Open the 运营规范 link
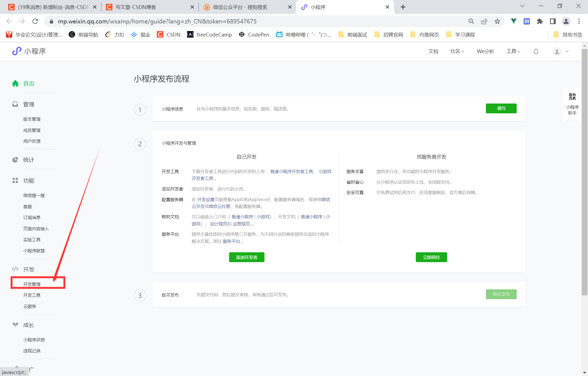 241,224
